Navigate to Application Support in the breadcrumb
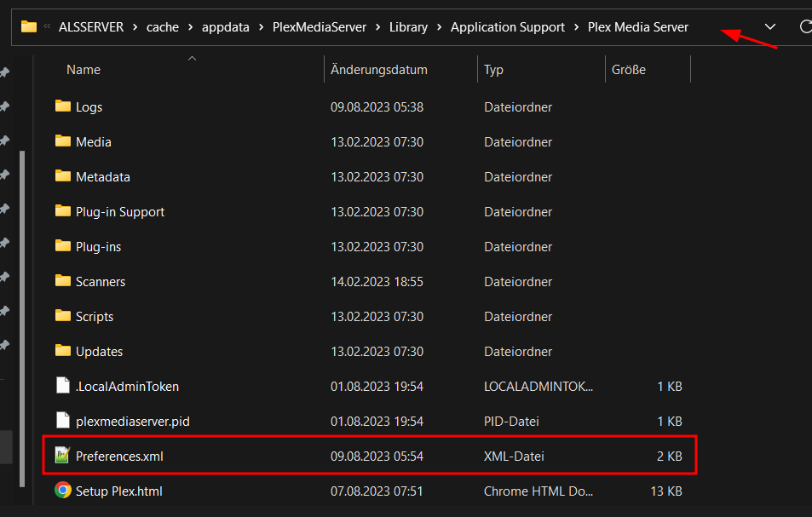This screenshot has height=517, width=812. point(508,27)
